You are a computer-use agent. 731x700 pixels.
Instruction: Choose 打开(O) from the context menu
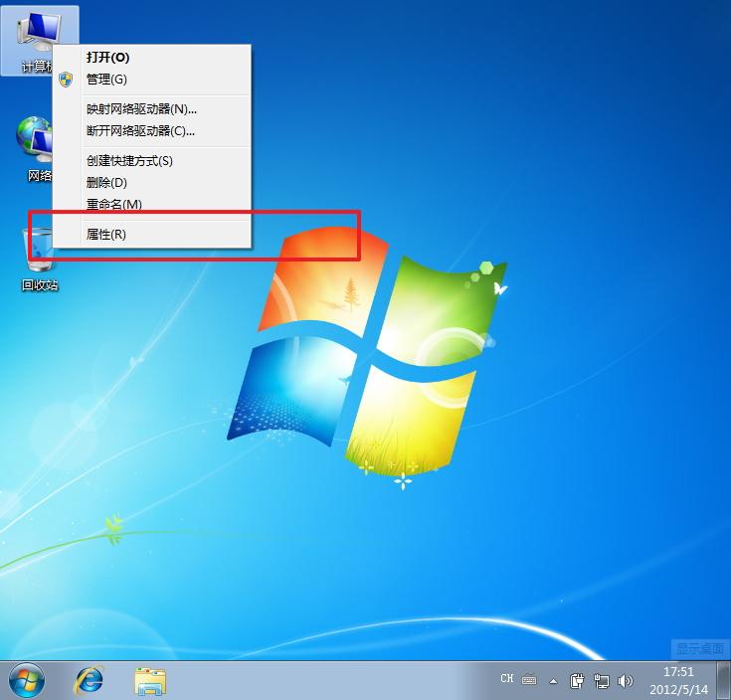152,58
